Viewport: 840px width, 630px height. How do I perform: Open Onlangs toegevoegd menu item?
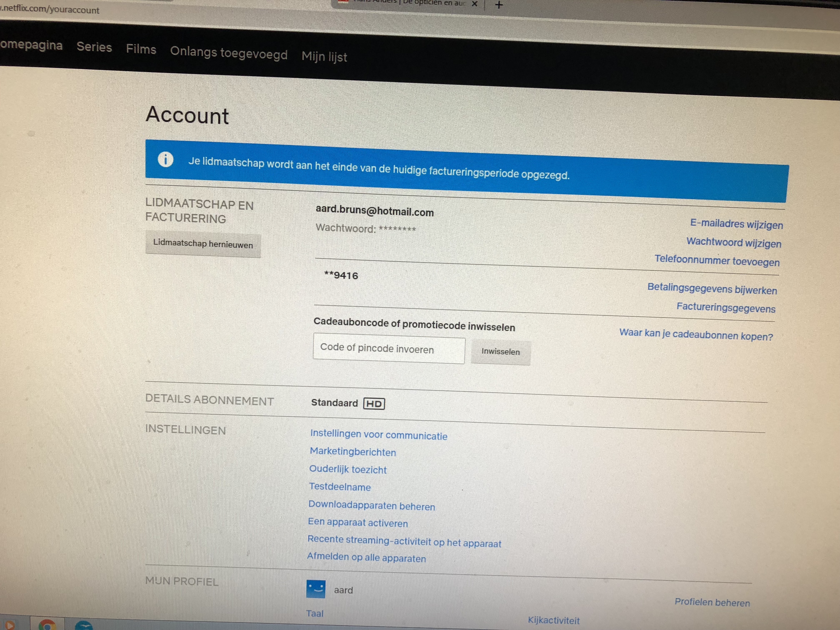click(x=229, y=53)
